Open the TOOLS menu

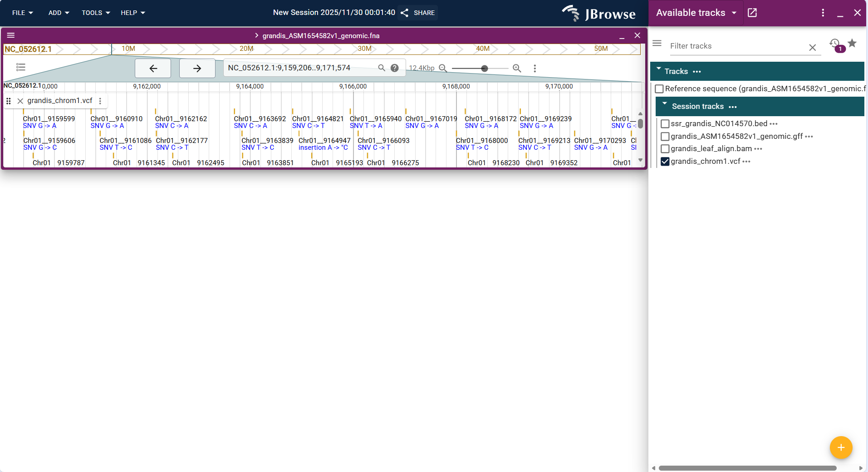tap(95, 13)
